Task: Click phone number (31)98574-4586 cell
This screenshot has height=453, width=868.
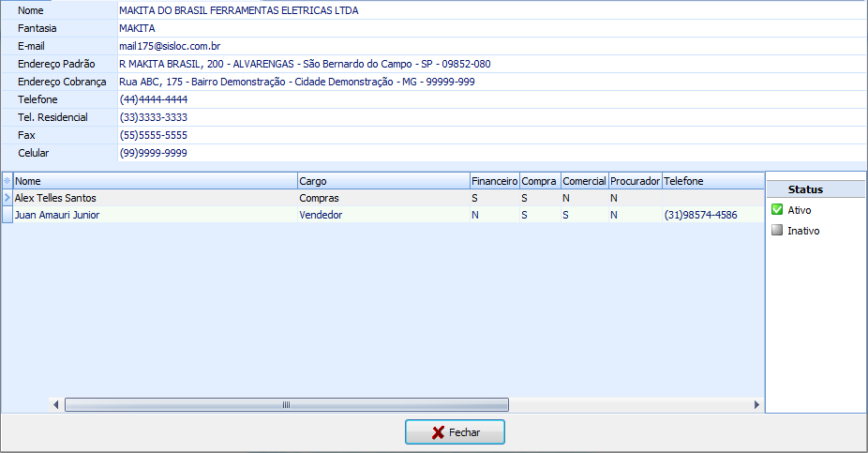Action: 713,215
